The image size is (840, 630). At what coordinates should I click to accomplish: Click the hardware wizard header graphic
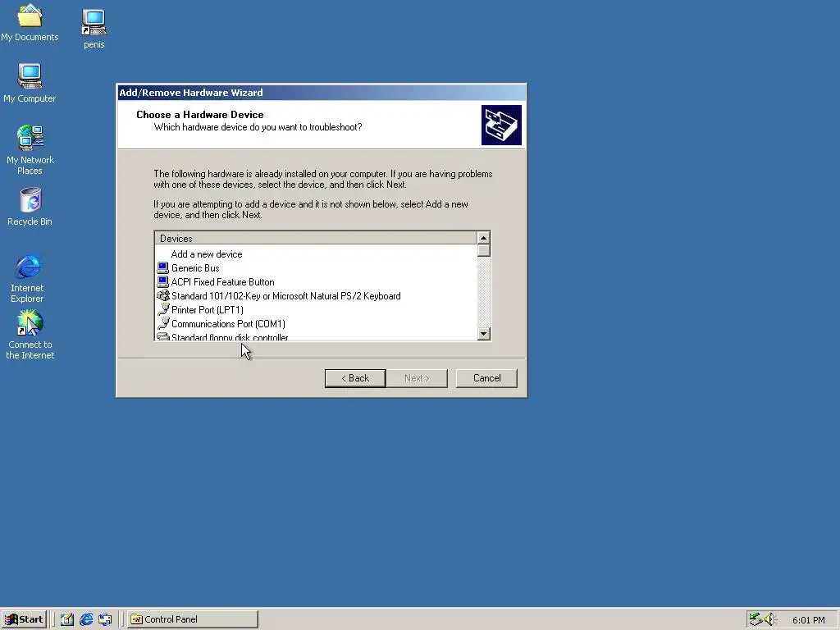pos(501,125)
